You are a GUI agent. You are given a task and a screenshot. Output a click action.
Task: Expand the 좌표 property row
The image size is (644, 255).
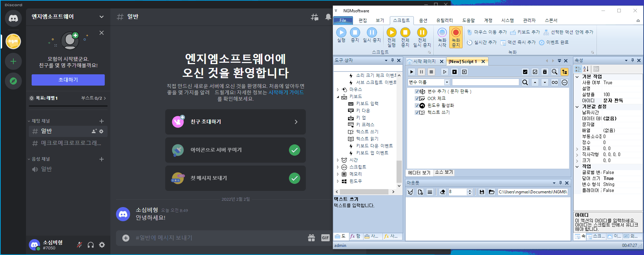(577, 149)
